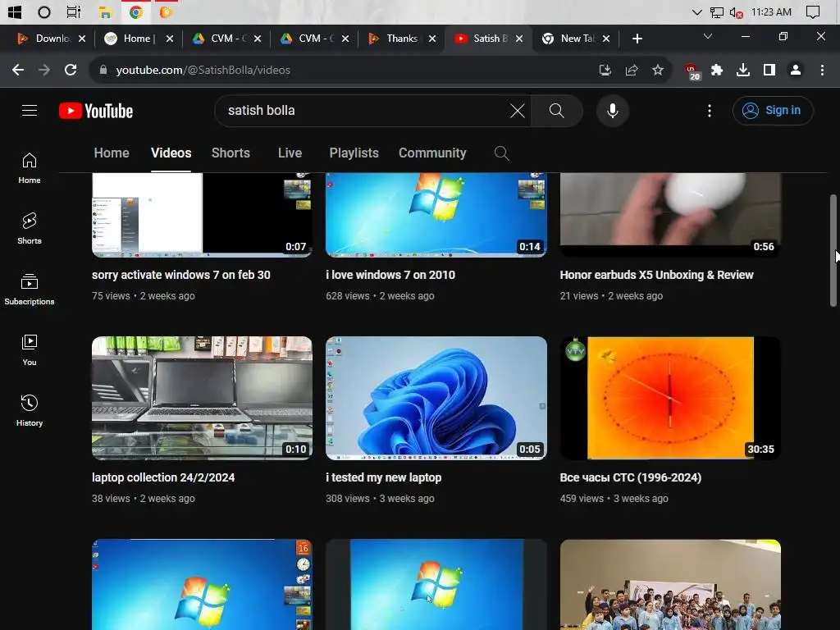Open 'sorry activate windows 7 on feb 30' title
The height and width of the screenshot is (630, 840).
point(181,275)
